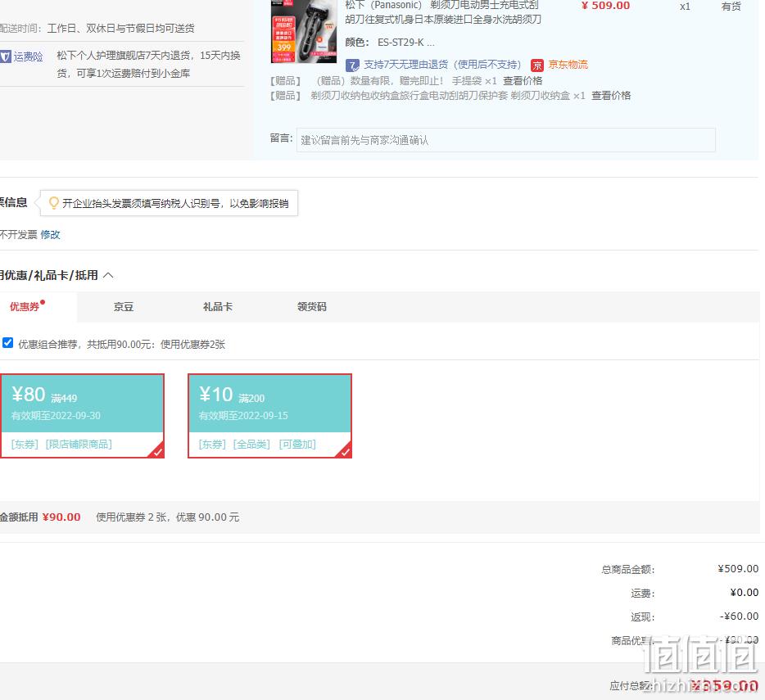Click the ¥ 509.00 item price

(x=605, y=6)
